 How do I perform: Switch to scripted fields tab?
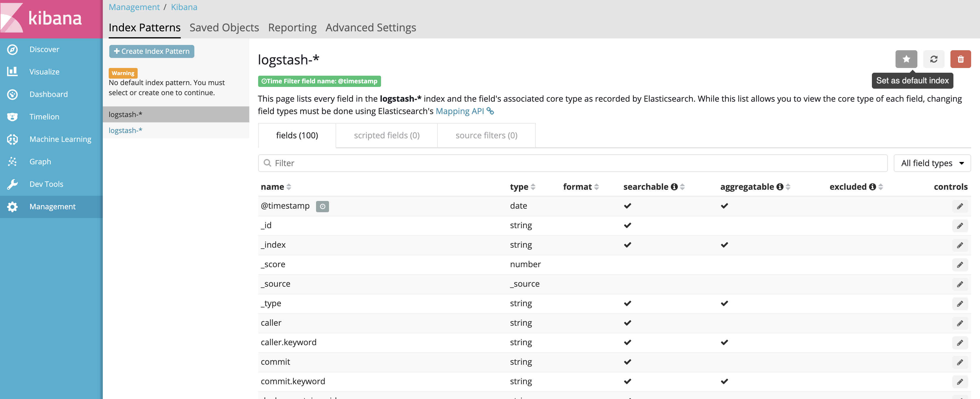pos(386,135)
